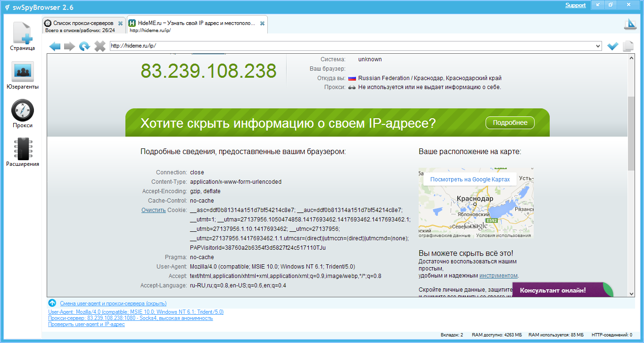Click the Krasnodar map thumbnail
This screenshot has width=644, height=343.
pyautogui.click(x=476, y=203)
